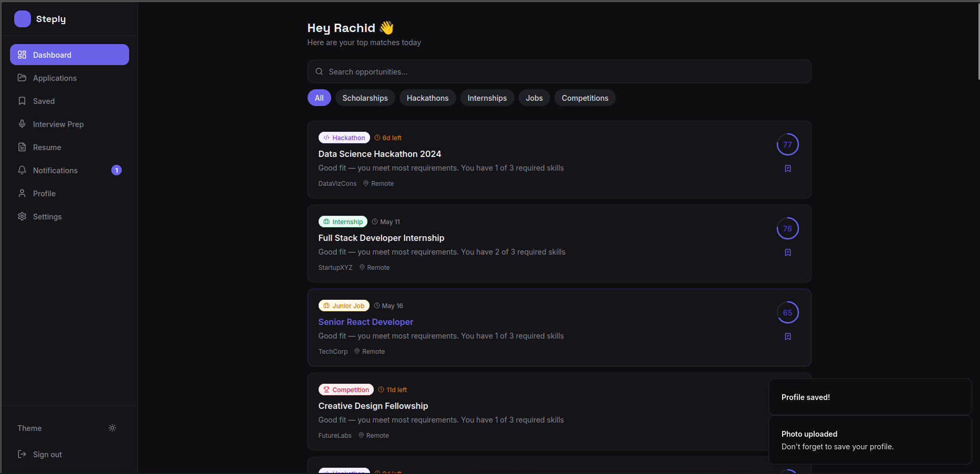Open Data Science Hackathon 2024 title
Screen dimensions: 980x474
click(380, 154)
